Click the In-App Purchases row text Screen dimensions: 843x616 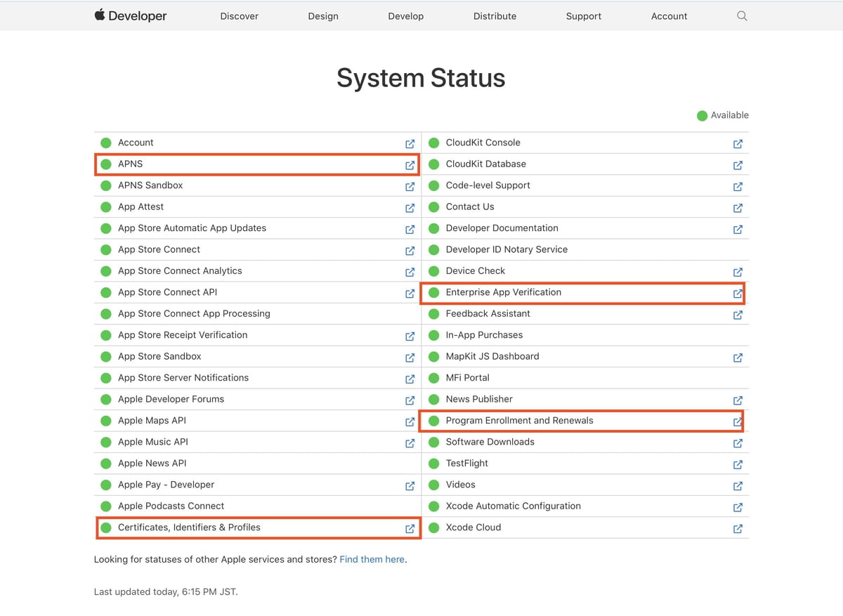point(485,335)
